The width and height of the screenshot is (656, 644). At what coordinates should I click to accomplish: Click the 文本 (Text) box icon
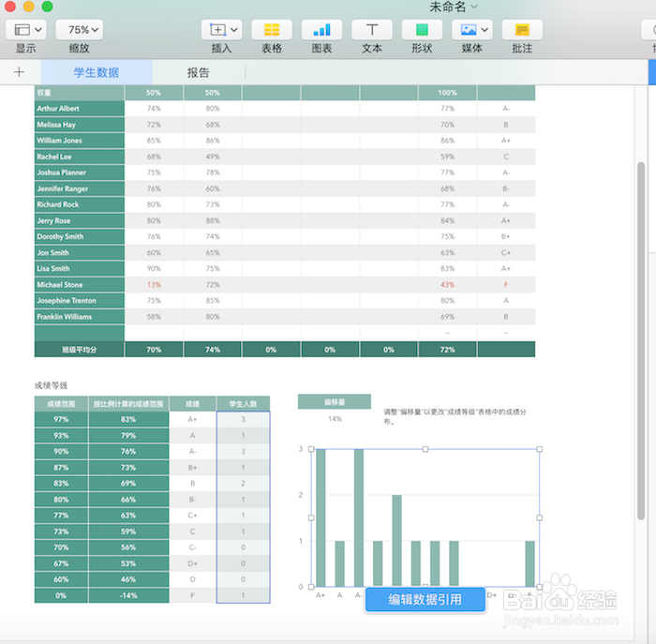(x=372, y=30)
